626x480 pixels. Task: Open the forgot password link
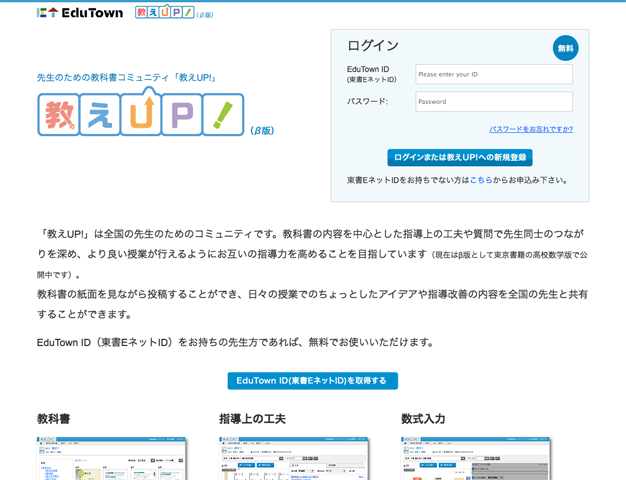coord(531,129)
